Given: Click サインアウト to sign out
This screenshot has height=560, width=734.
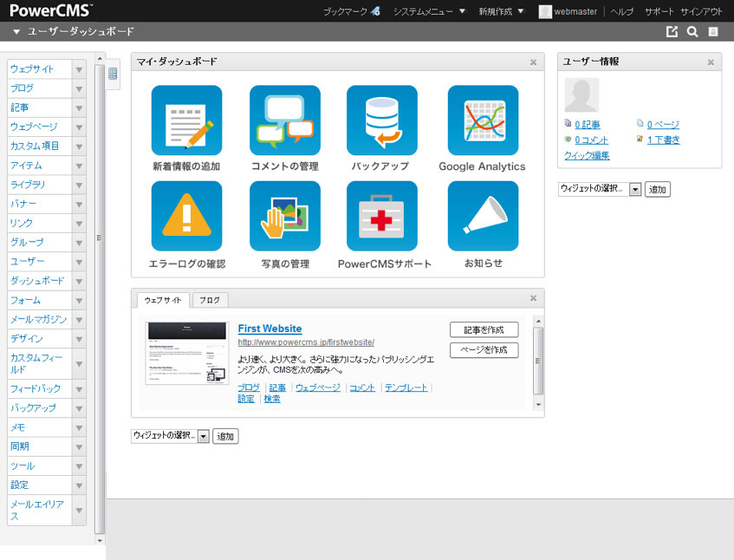Looking at the screenshot, I should click(701, 11).
